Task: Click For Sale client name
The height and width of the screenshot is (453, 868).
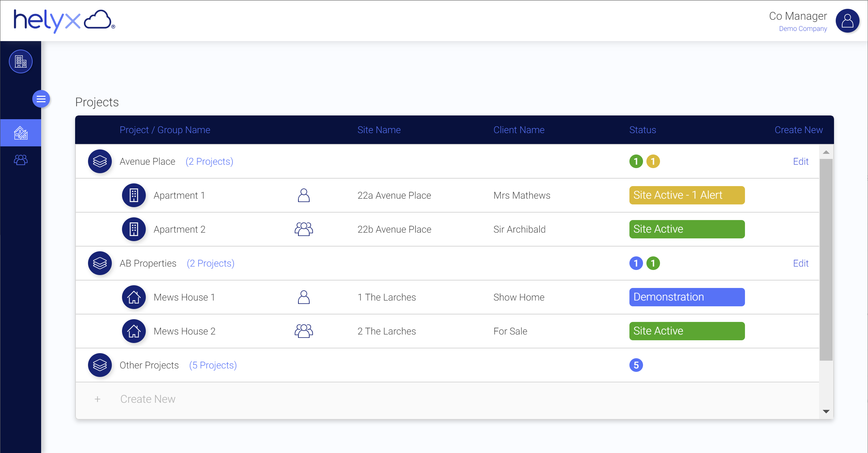Action: [510, 331]
